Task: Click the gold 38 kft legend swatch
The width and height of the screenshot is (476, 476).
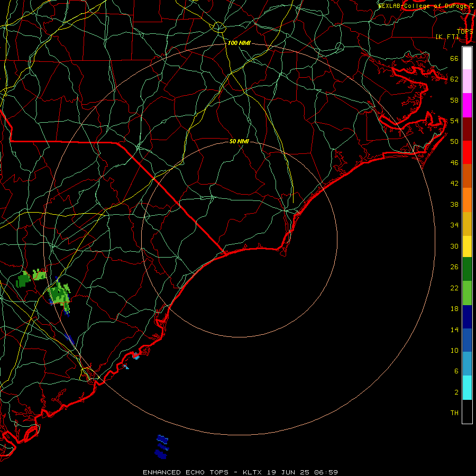Action: tap(467, 224)
